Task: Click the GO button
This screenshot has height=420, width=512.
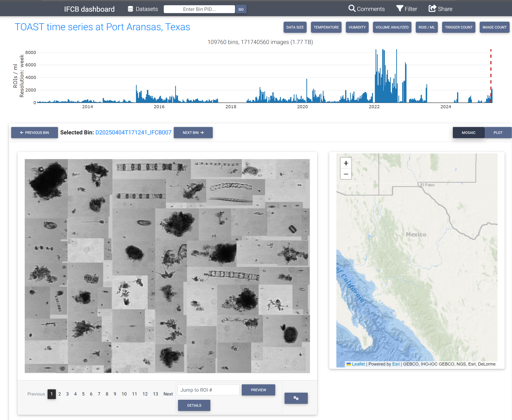Action: tap(241, 9)
